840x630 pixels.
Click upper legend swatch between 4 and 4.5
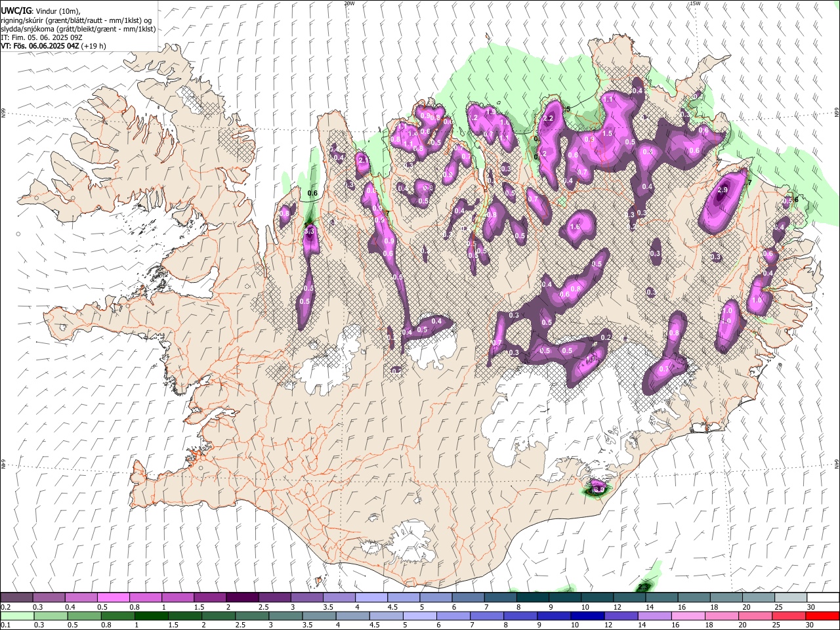pyautogui.click(x=371, y=597)
